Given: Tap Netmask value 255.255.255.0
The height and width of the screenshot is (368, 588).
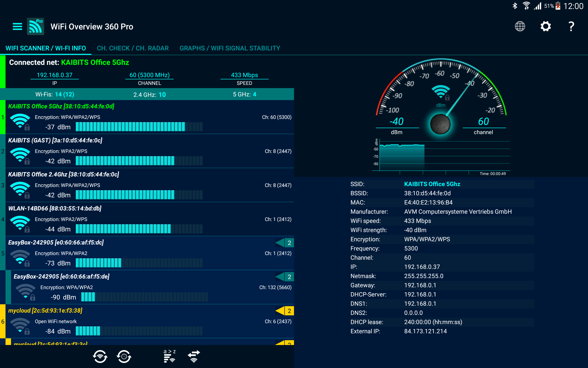Looking at the screenshot, I should click(x=424, y=276).
